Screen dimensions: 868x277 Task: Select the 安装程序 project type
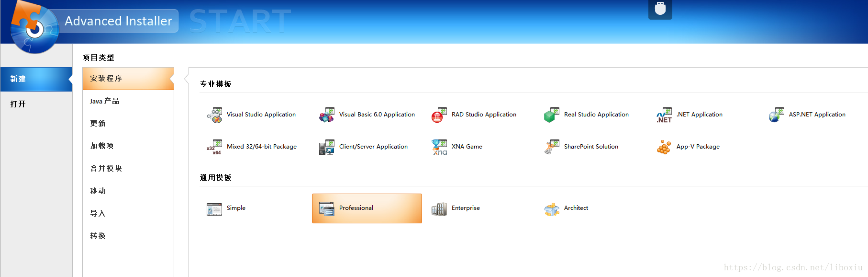point(128,79)
